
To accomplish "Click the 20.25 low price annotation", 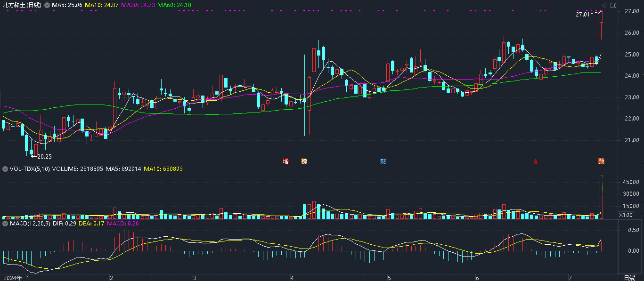I will 44,157.
